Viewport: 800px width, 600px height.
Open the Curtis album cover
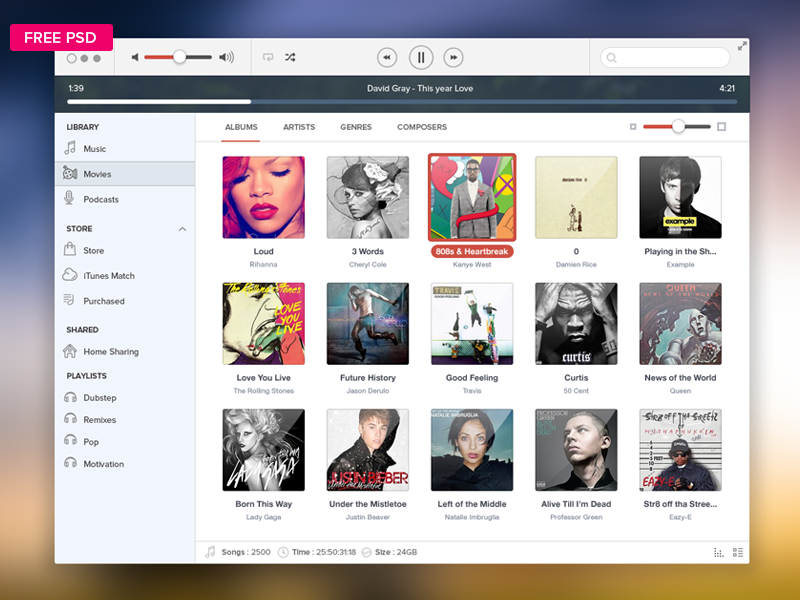pos(576,323)
